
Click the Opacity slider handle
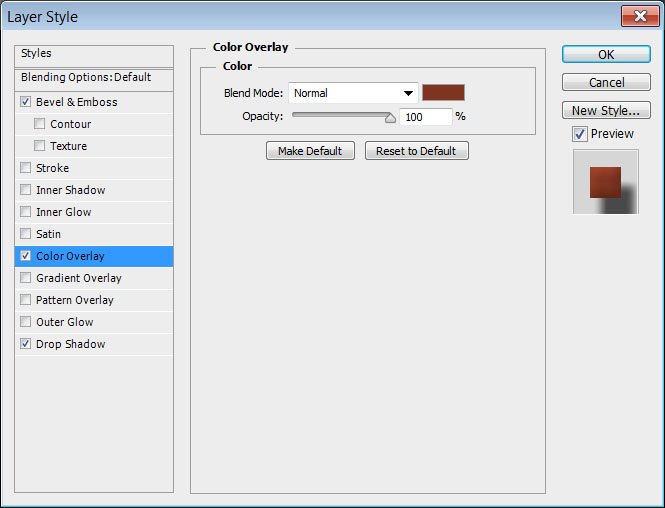pos(390,117)
